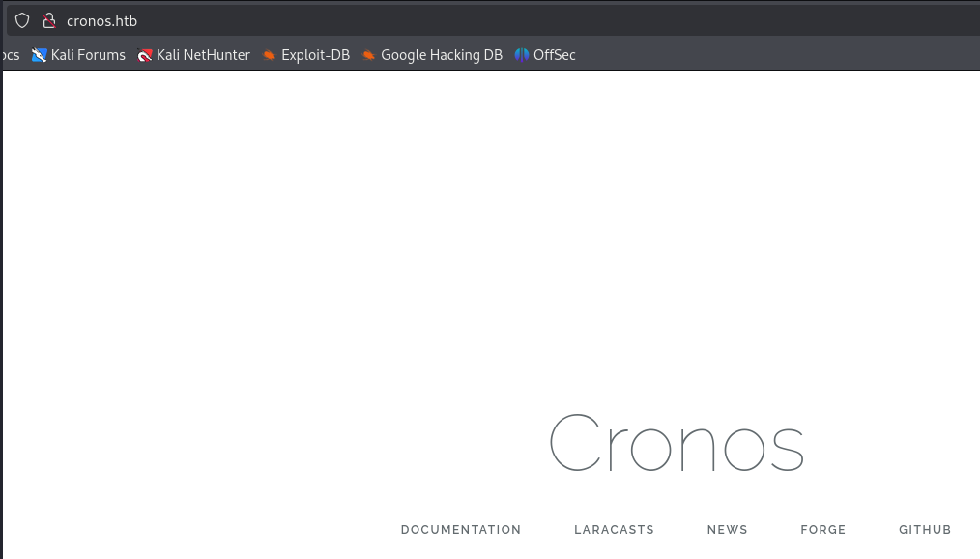Click the tracking protection shield icon
The width and height of the screenshot is (980, 559).
click(x=21, y=20)
